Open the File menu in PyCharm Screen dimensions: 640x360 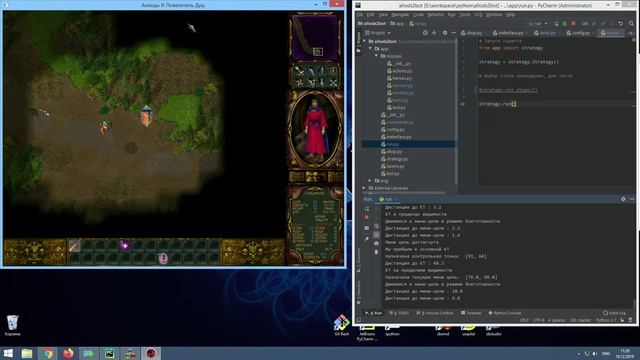coord(360,15)
